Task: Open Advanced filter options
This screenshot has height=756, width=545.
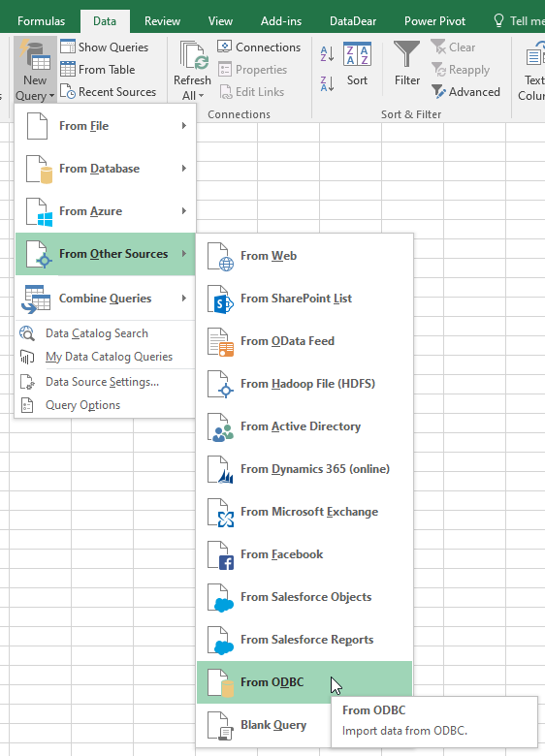Action: (465, 92)
